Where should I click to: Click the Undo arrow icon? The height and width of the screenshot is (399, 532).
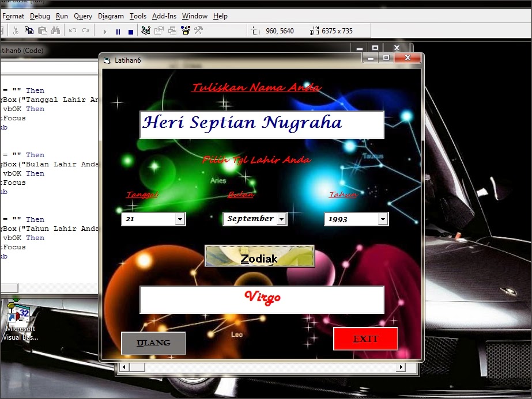[x=72, y=31]
